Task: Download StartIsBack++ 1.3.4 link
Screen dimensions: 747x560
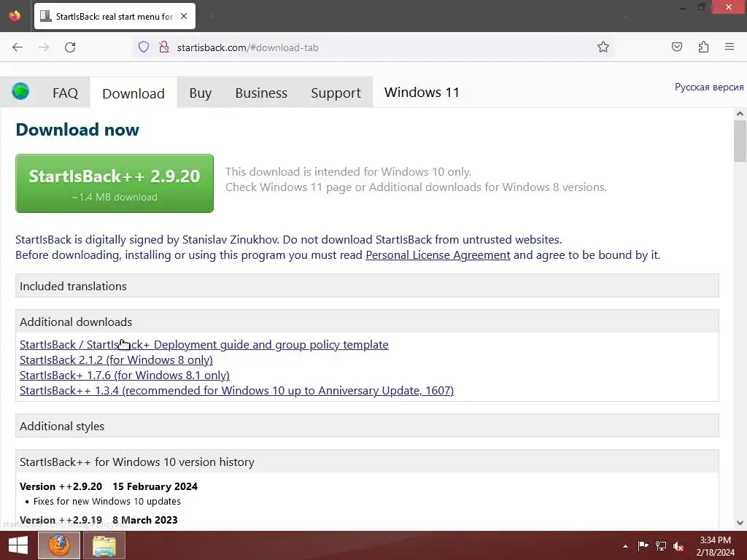Action: click(237, 391)
